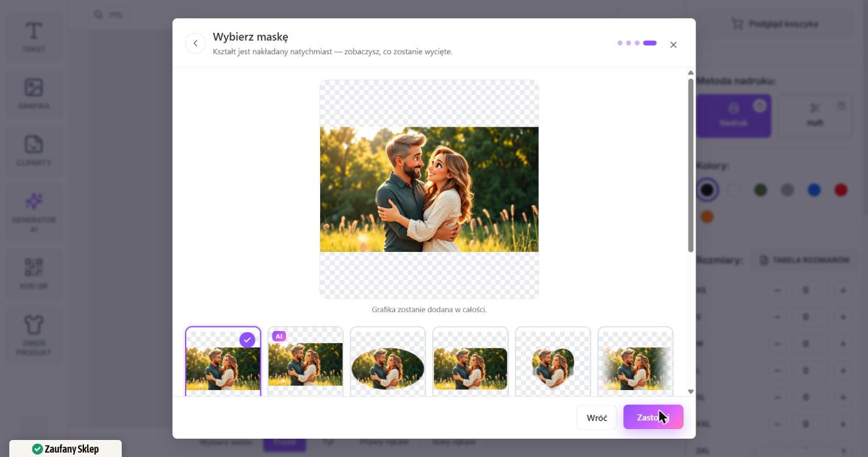The height and width of the screenshot is (457, 868).
Task: Decrease the XS size quantity
Action: 777,290
